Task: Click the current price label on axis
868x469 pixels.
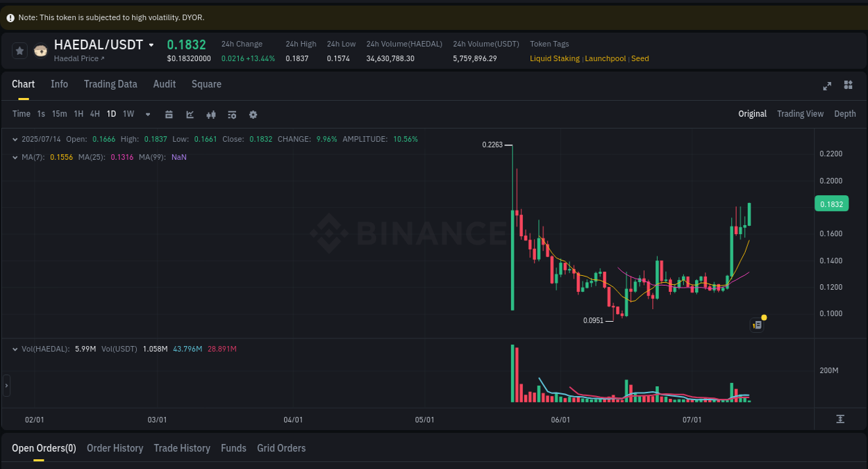Action: coord(831,203)
